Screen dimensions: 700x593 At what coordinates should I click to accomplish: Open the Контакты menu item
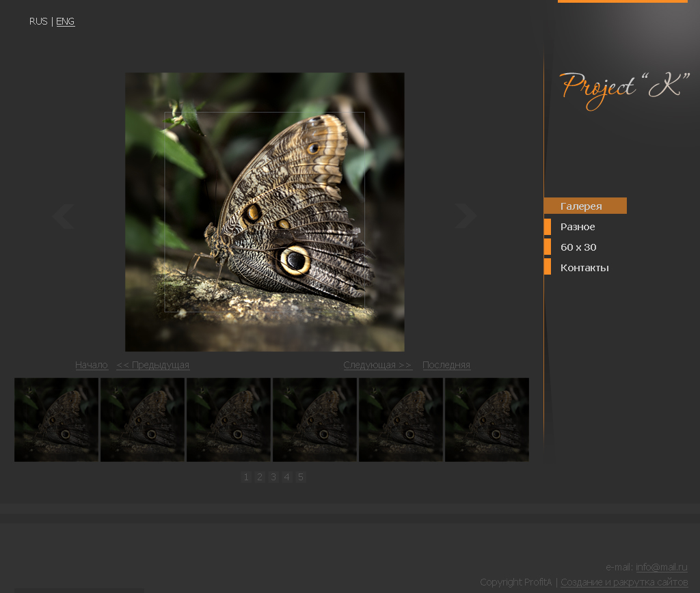[x=584, y=268]
